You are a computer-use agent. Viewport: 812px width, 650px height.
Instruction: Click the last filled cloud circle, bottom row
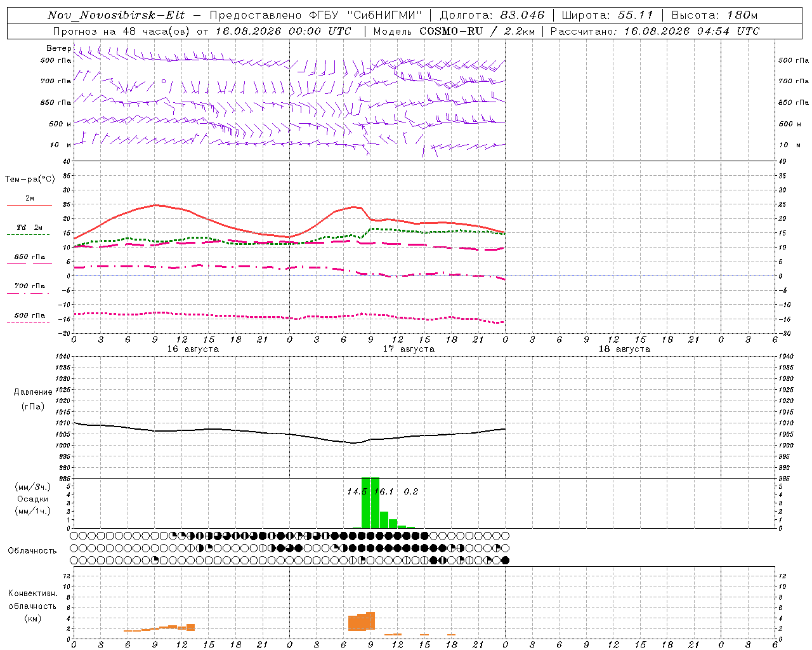click(x=505, y=560)
